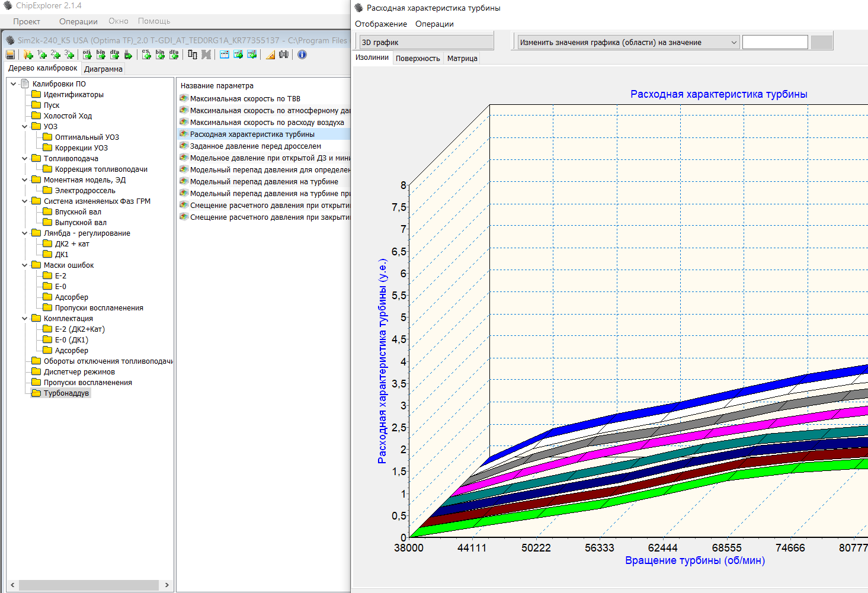Collapse the Комплектация tree branch

coord(24,319)
